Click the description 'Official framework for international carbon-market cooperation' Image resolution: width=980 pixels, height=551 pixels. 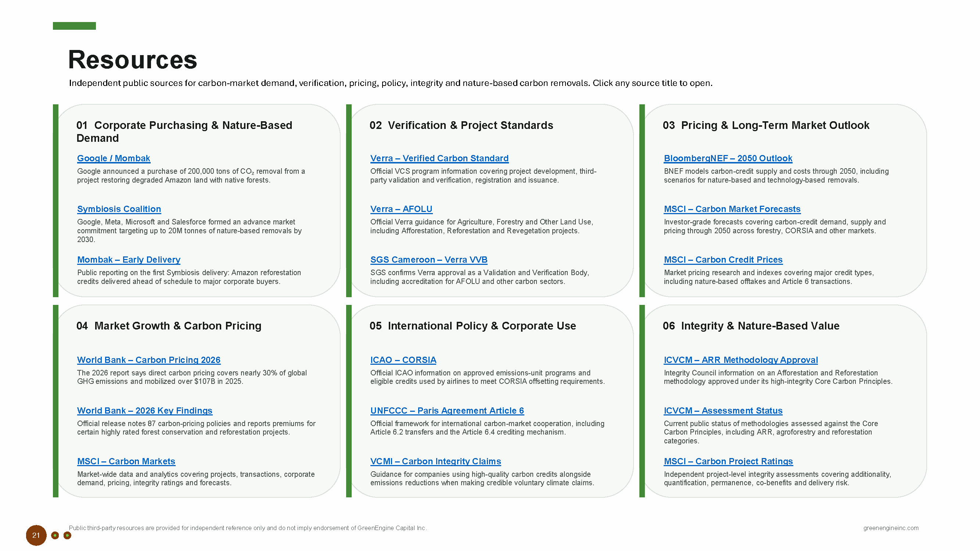tap(487, 428)
